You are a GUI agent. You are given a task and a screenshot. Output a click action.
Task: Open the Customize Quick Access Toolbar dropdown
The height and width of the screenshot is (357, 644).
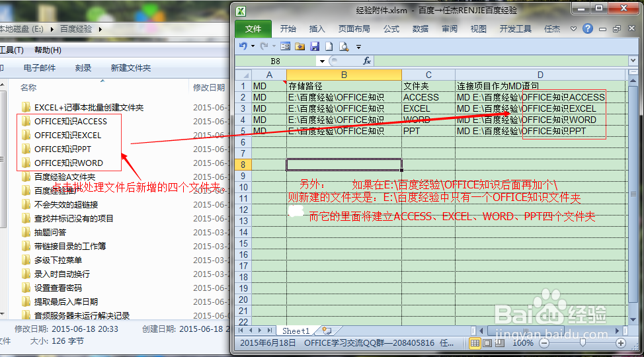(x=358, y=47)
